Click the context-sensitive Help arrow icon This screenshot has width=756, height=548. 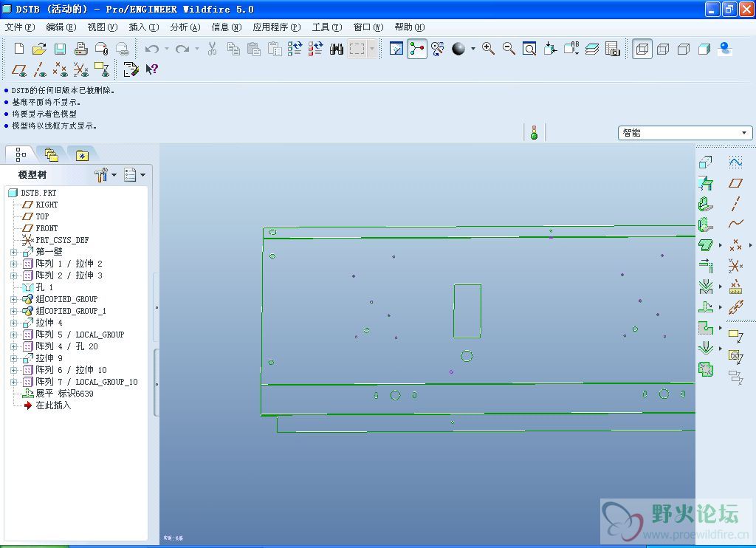click(x=152, y=69)
